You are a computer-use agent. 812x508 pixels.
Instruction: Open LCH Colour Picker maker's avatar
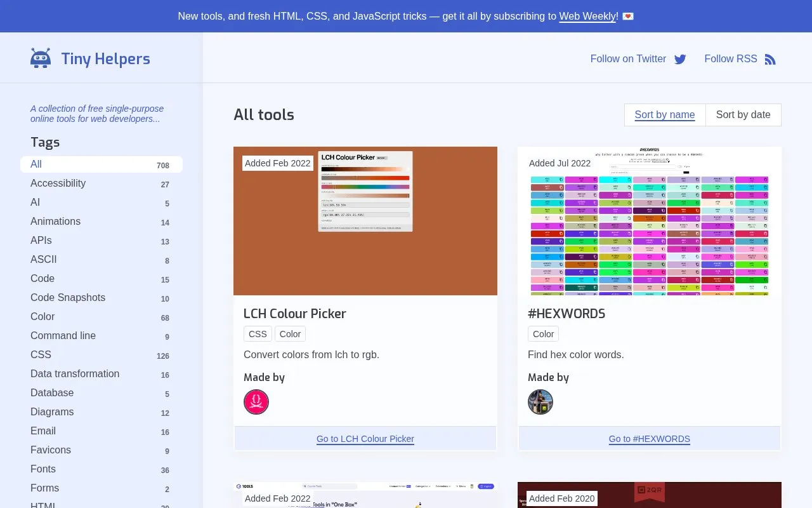pyautogui.click(x=256, y=402)
